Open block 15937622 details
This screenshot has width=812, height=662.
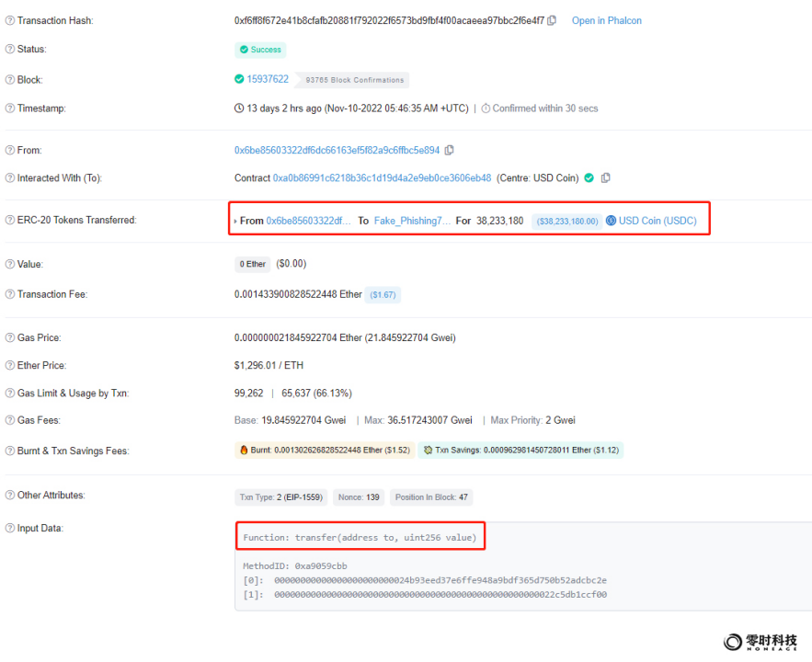click(x=267, y=79)
